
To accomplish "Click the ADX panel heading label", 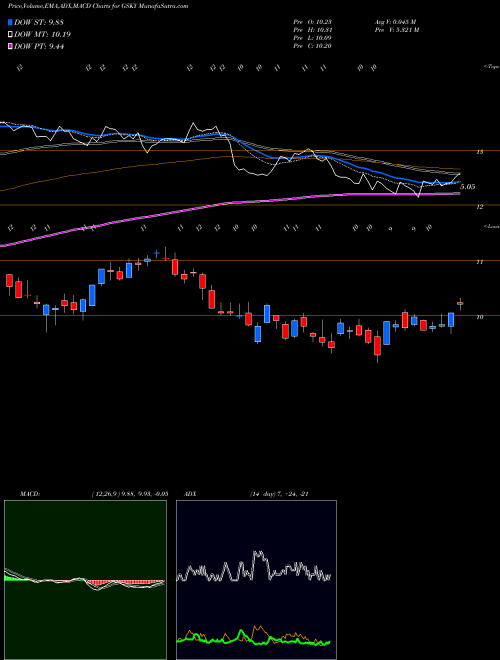I will click(190, 494).
